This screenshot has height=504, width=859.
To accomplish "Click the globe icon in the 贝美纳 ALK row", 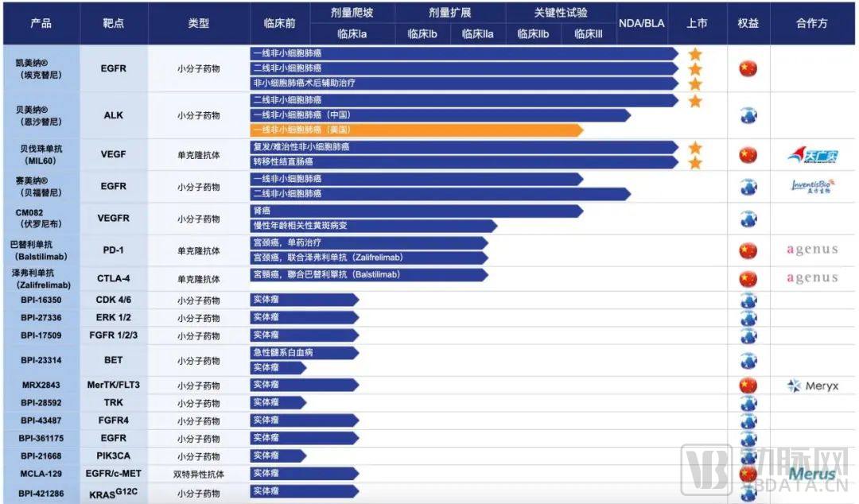I will 747,114.
